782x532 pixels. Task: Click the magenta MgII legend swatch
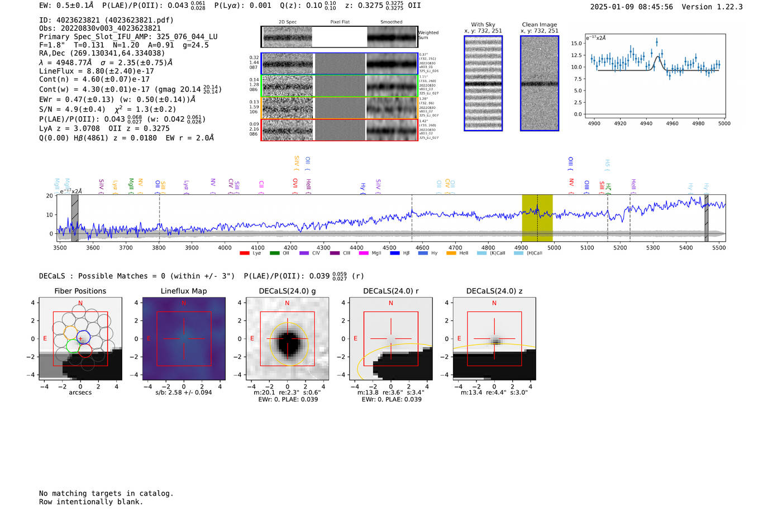point(364,253)
